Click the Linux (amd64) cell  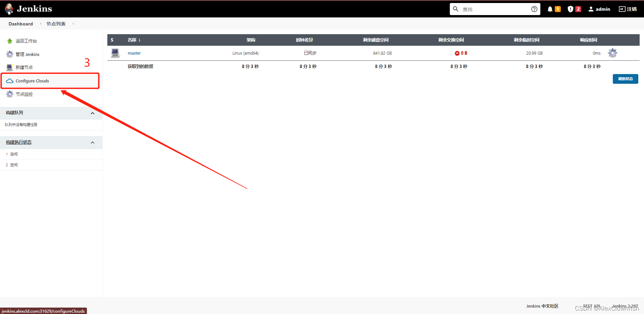point(246,53)
